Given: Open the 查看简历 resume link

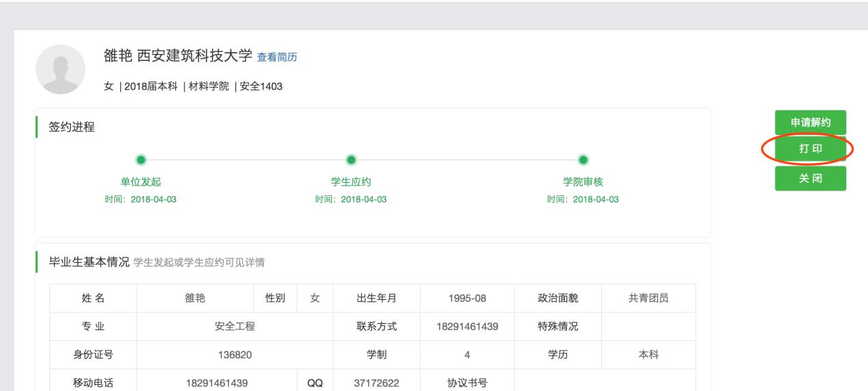Looking at the screenshot, I should [277, 56].
